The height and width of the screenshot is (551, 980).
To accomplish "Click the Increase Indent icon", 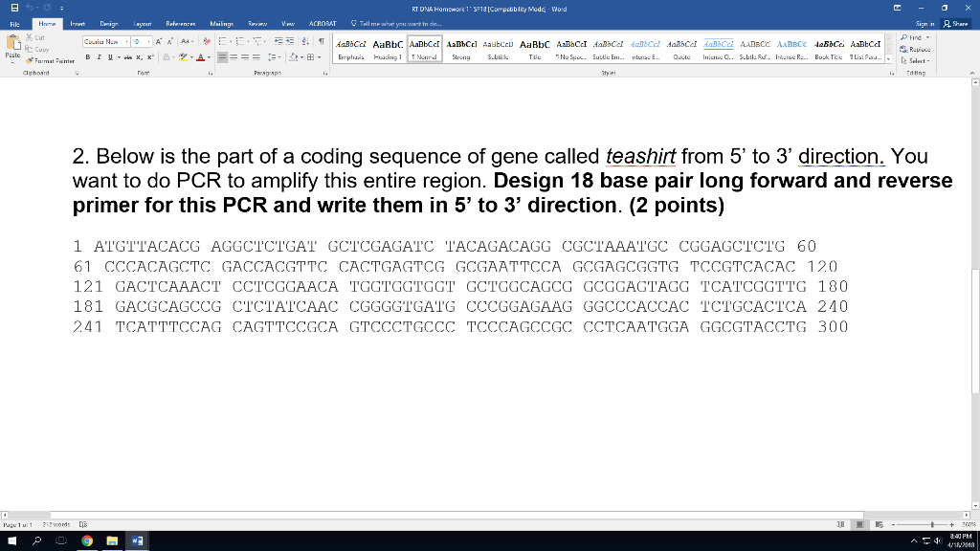I will tap(290, 42).
